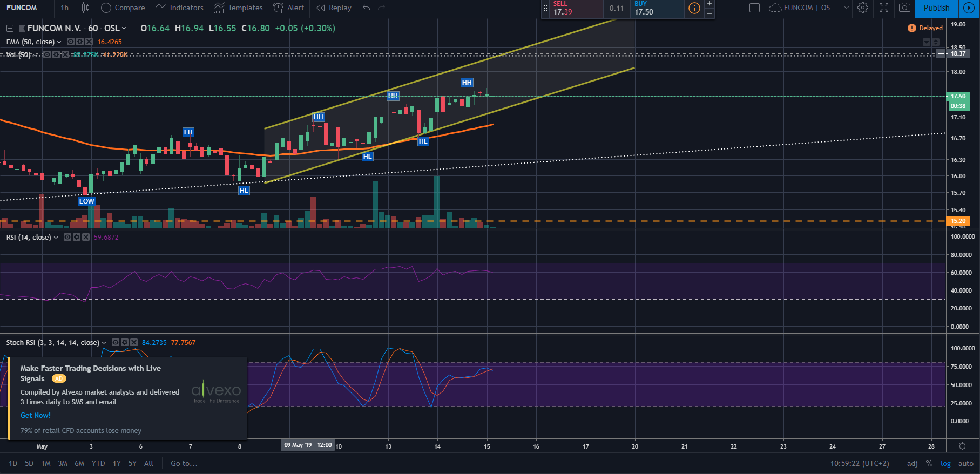Select the 1D date range
The image size is (980, 474).
13,463
